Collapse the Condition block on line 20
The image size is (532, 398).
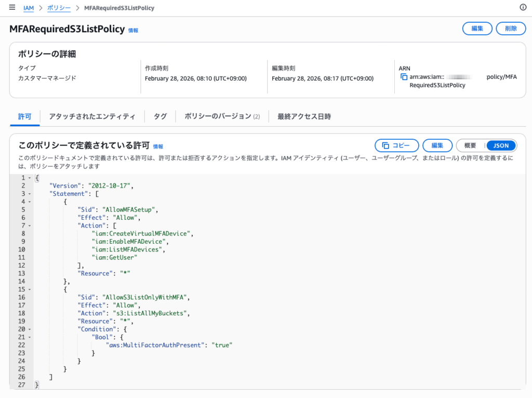29,329
